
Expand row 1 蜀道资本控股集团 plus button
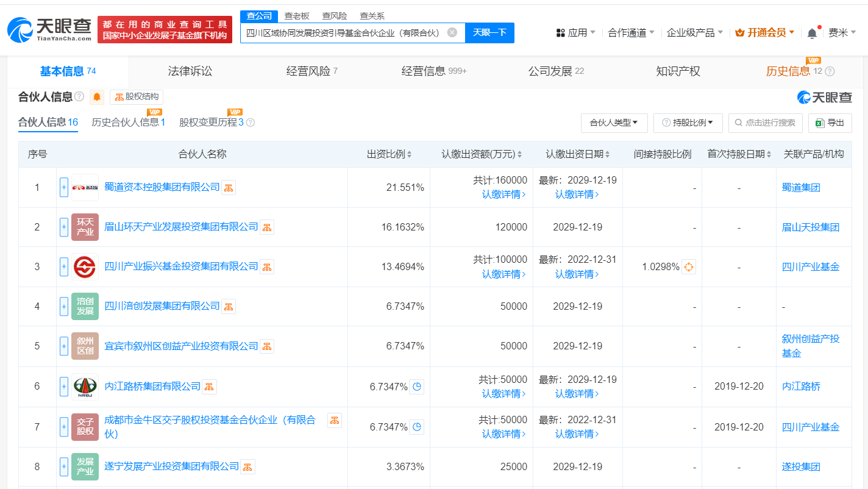[64, 187]
